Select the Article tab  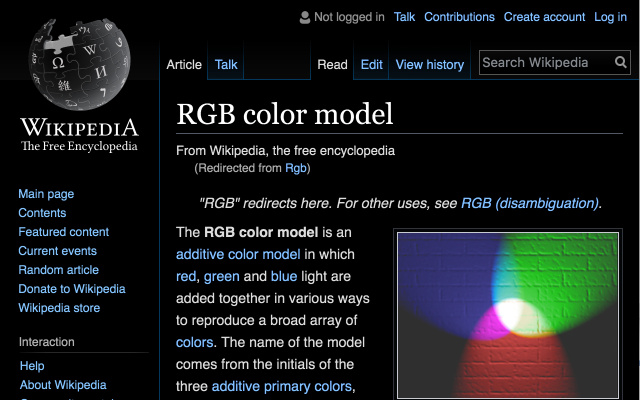pyautogui.click(x=184, y=64)
